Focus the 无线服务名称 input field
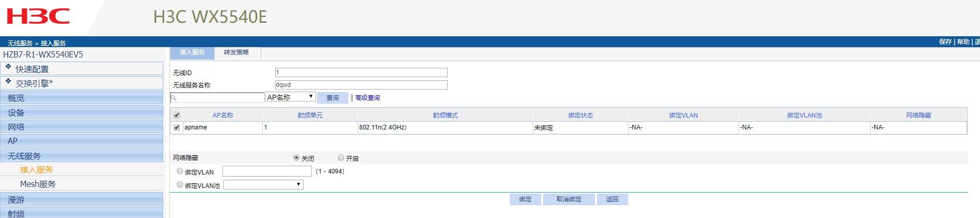Viewport: 980px width, 218px height. coord(361,85)
